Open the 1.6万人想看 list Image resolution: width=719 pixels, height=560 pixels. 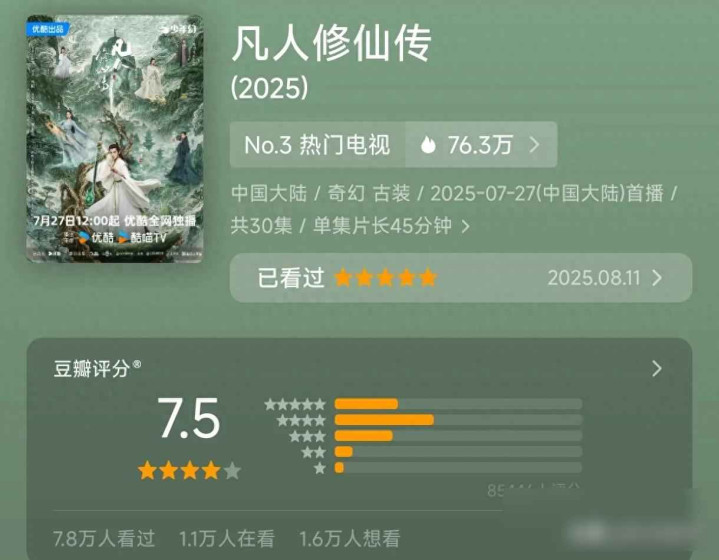350,539
